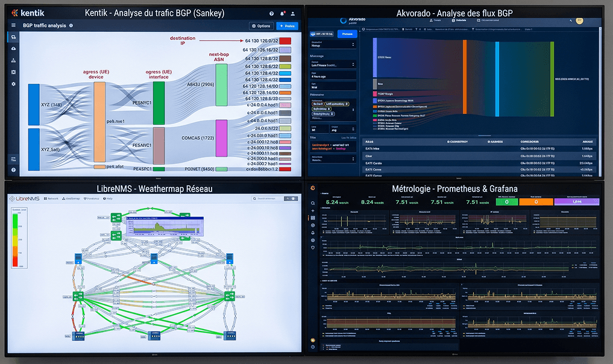Open Lels dropdown in Akvorado sidebar
This screenshot has width=613, height=364.
pyautogui.click(x=333, y=64)
